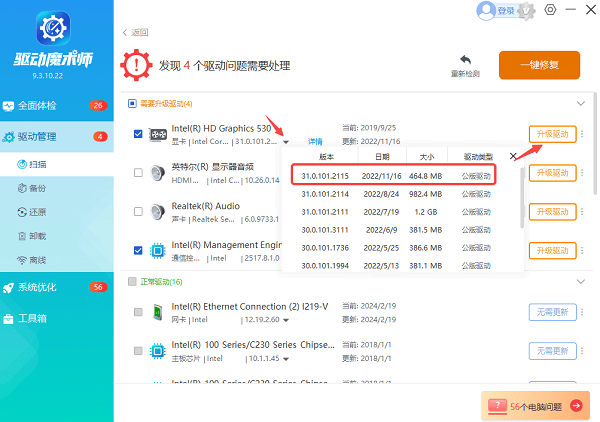Open more options dots for Management Engine

(x=582, y=251)
